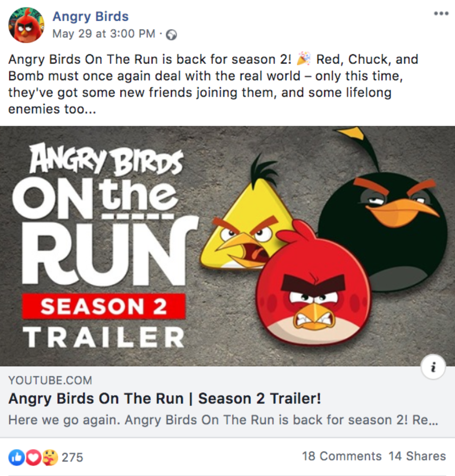Click the YOUTUBE.COM source label
The image size is (455, 476).
tap(50, 380)
